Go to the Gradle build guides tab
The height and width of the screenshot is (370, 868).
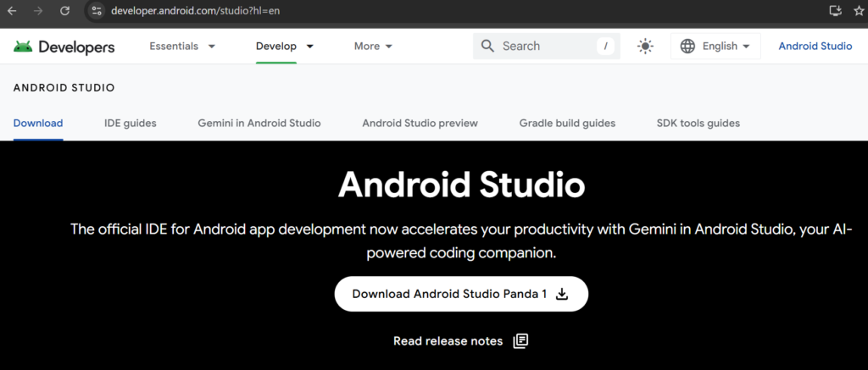tap(567, 124)
